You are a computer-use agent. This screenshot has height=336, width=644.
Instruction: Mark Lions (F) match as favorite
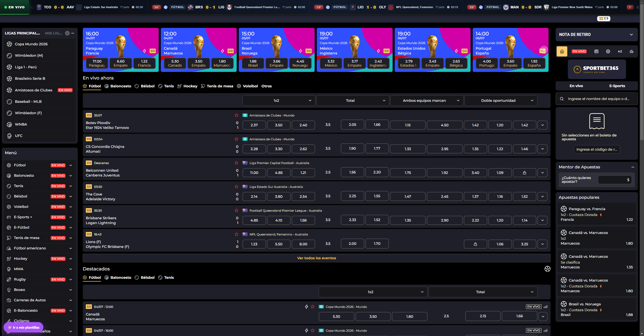point(236,234)
